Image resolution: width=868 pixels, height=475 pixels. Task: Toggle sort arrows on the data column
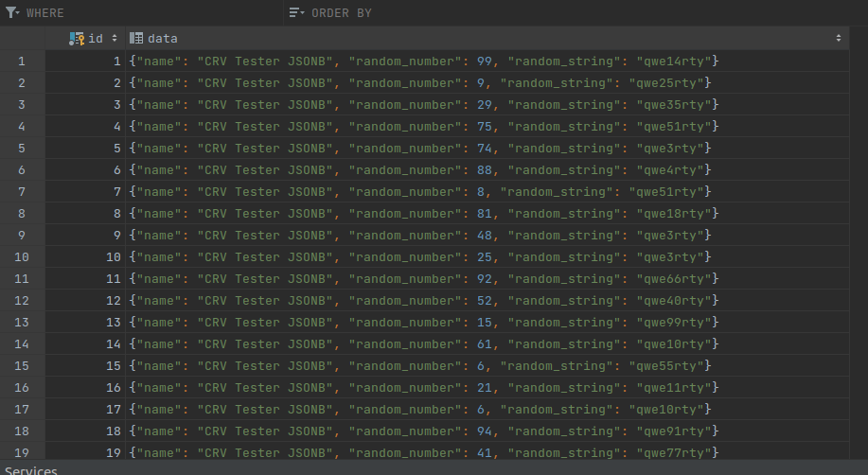(x=839, y=38)
